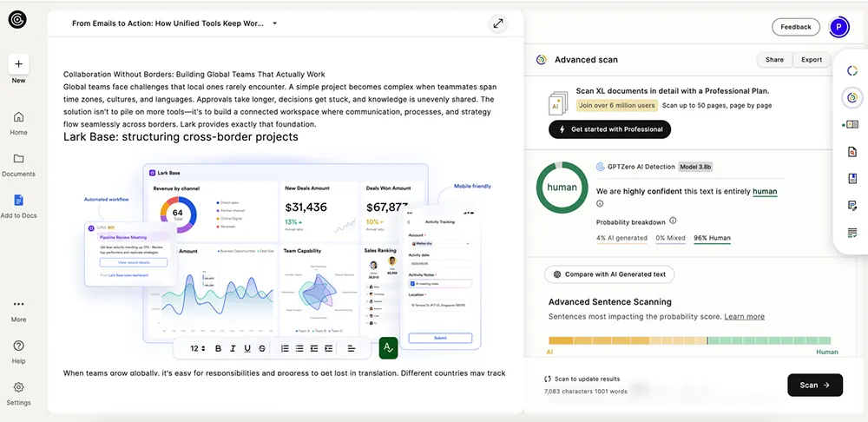The height and width of the screenshot is (422, 868).
Task: Select the plagiarism search icon in the right panel
Action: coord(852,152)
